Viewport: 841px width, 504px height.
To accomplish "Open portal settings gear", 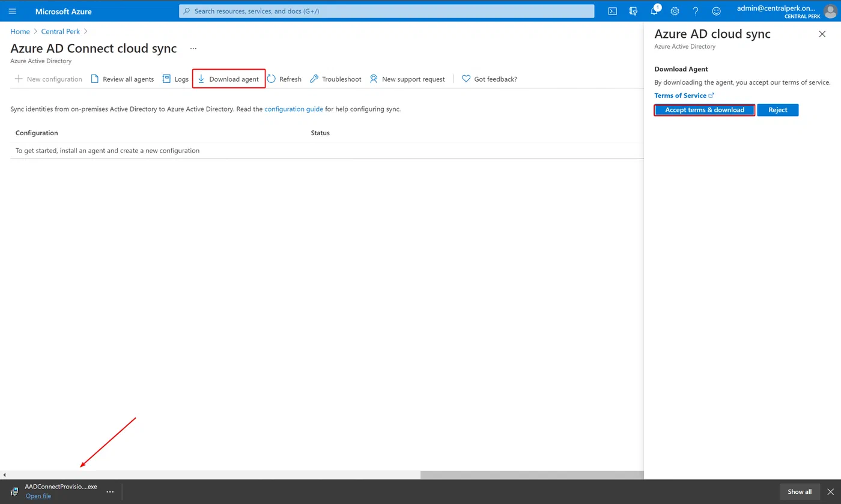I will [x=675, y=11].
